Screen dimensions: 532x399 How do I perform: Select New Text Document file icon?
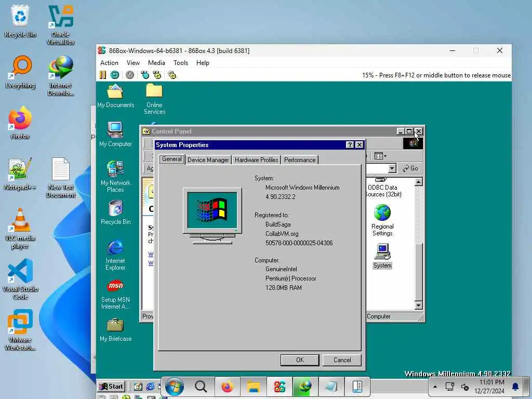[x=60, y=178]
